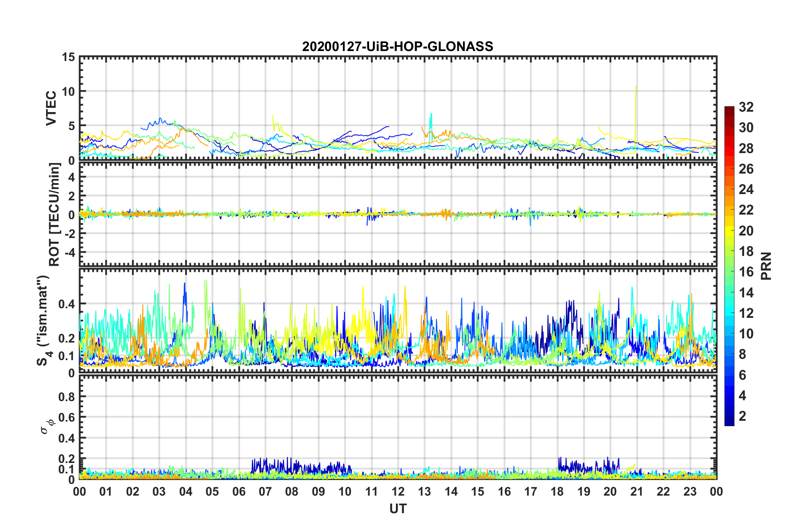Click ROT y-axis tick -4
This screenshot has height=532, width=796.
pos(69,253)
